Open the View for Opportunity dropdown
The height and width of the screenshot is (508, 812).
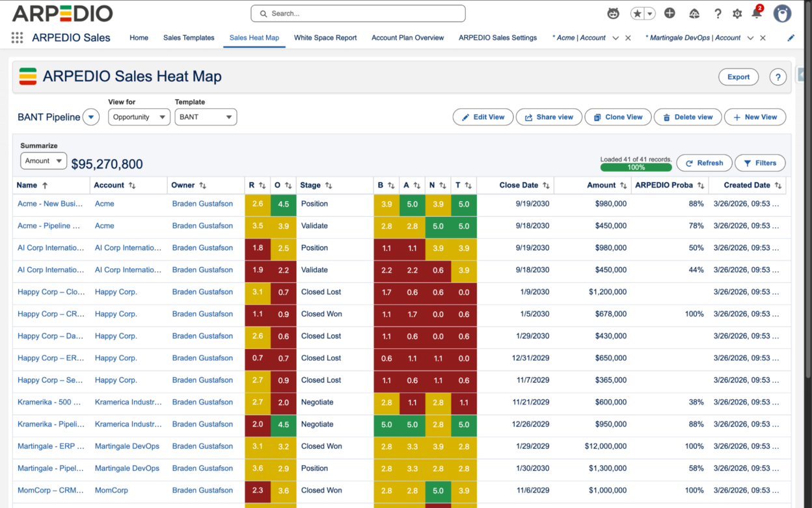pyautogui.click(x=139, y=117)
